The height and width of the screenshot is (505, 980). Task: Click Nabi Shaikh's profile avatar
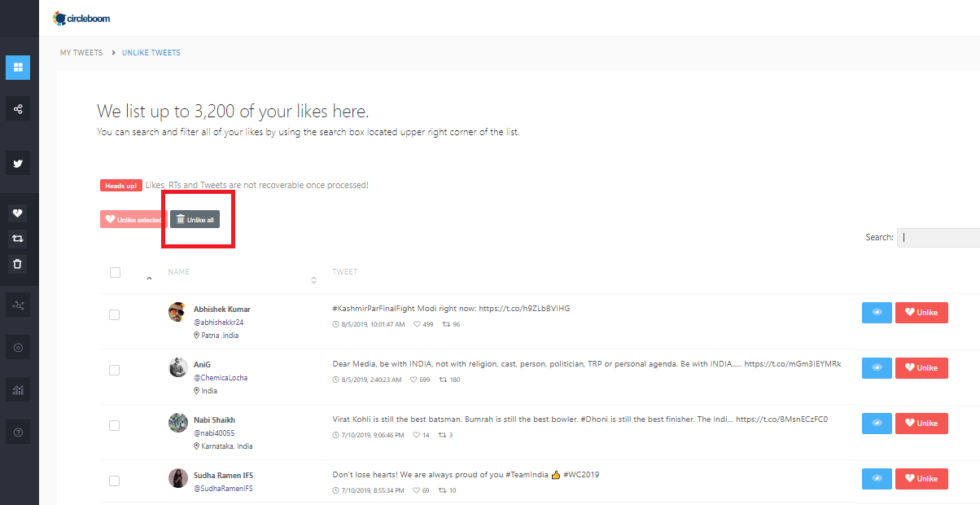coord(178,423)
